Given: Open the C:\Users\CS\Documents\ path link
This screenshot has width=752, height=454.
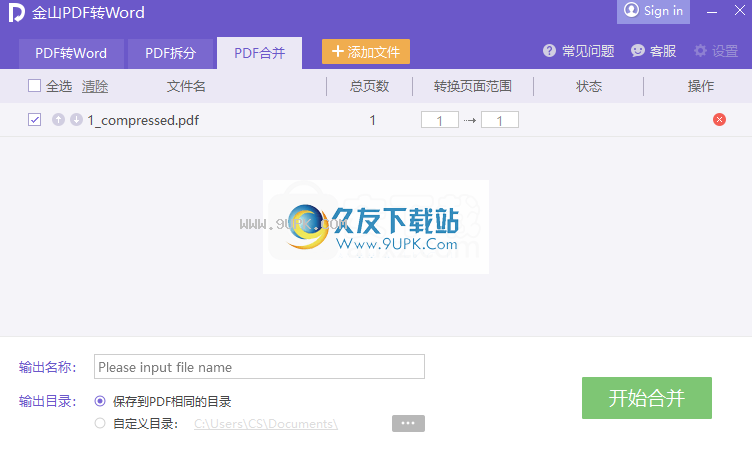Looking at the screenshot, I should click(266, 424).
